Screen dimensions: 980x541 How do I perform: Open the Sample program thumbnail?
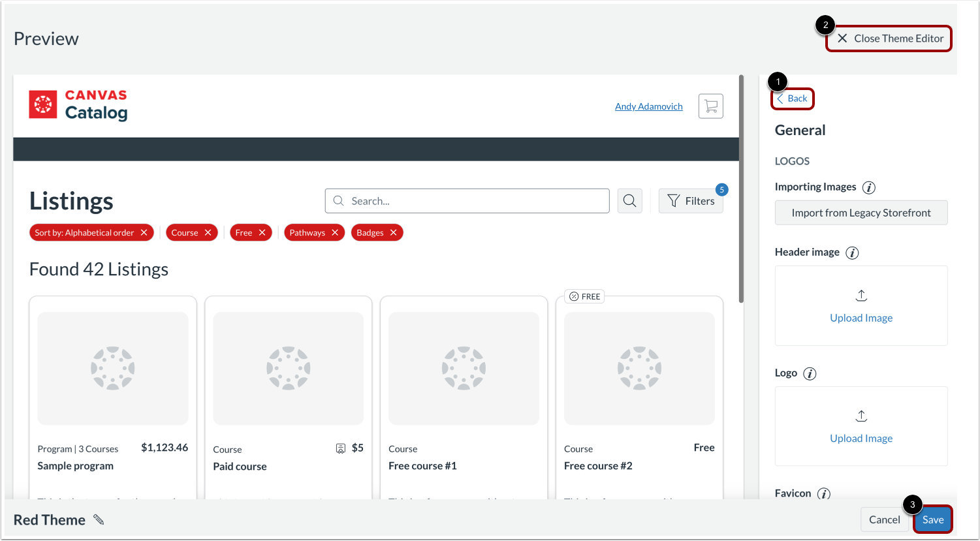pos(113,368)
